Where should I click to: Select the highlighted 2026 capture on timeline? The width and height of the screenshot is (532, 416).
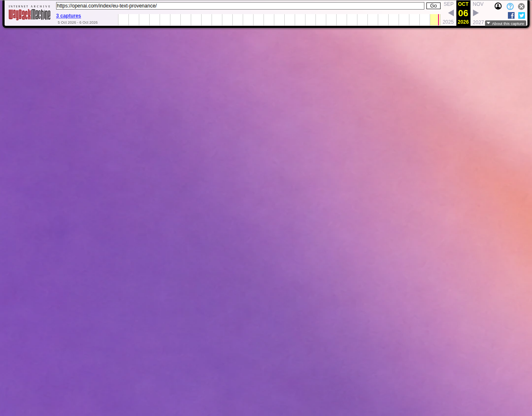[435, 20]
